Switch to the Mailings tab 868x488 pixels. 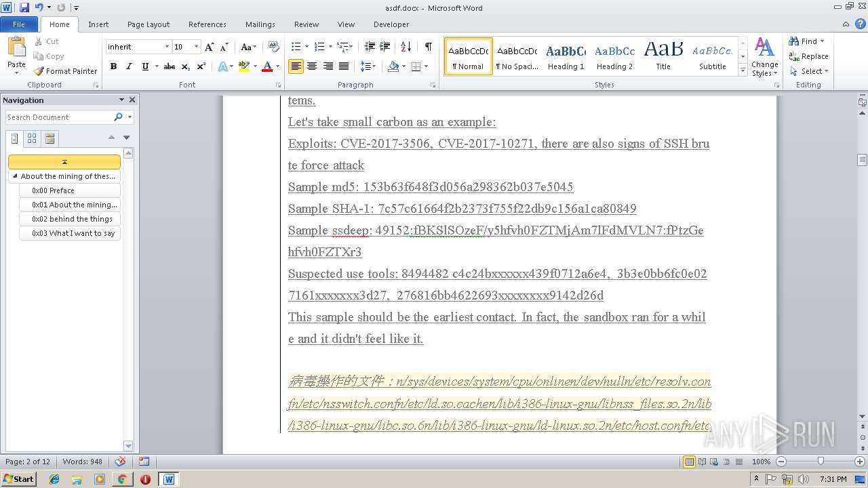click(x=260, y=24)
